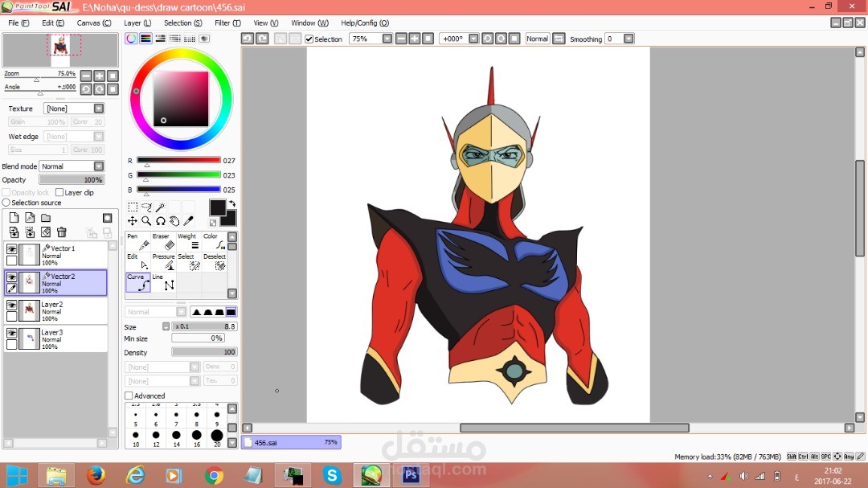Viewport: 868px width, 488px height.
Task: Hide the Vector1 layer
Action: point(11,249)
